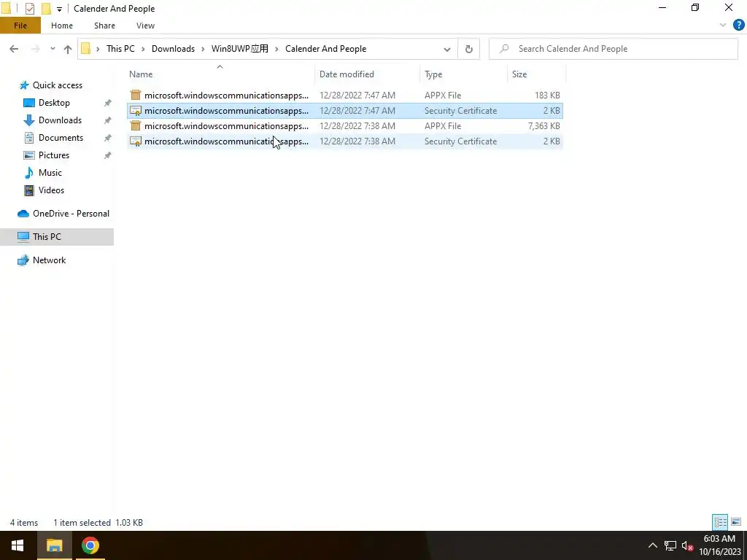
Task: Switch to the Home ribbon tab
Action: (x=62, y=26)
